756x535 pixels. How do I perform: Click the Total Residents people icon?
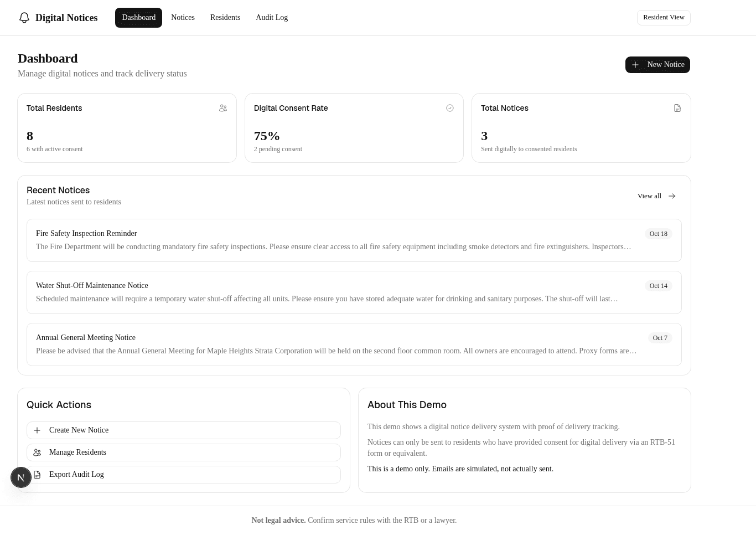point(223,108)
